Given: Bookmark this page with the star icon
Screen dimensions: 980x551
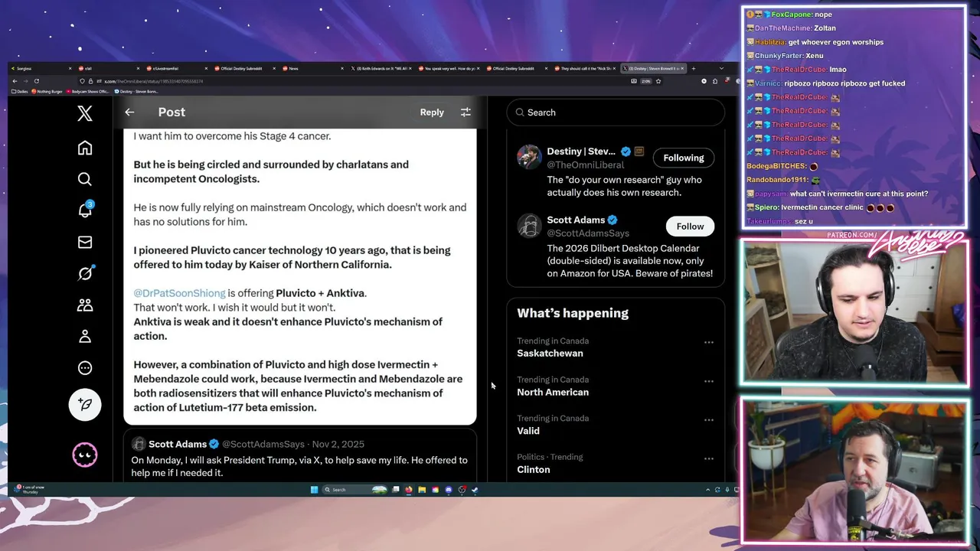Looking at the screenshot, I should (x=658, y=81).
